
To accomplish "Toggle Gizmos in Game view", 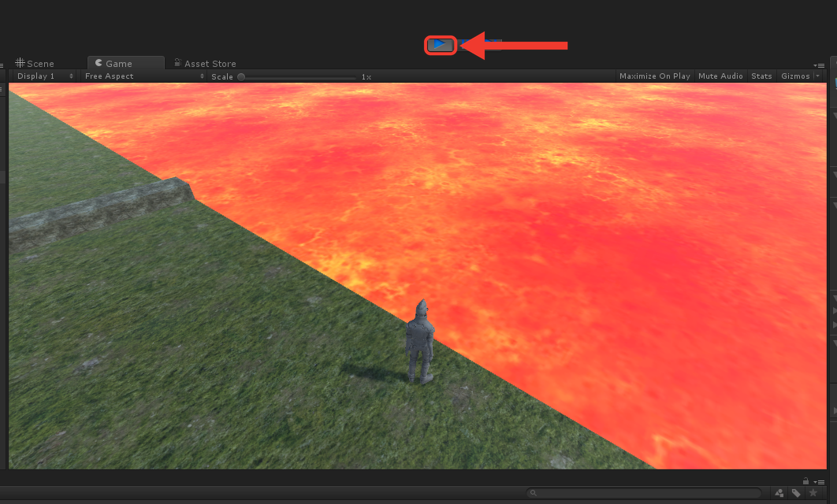I will pos(794,76).
